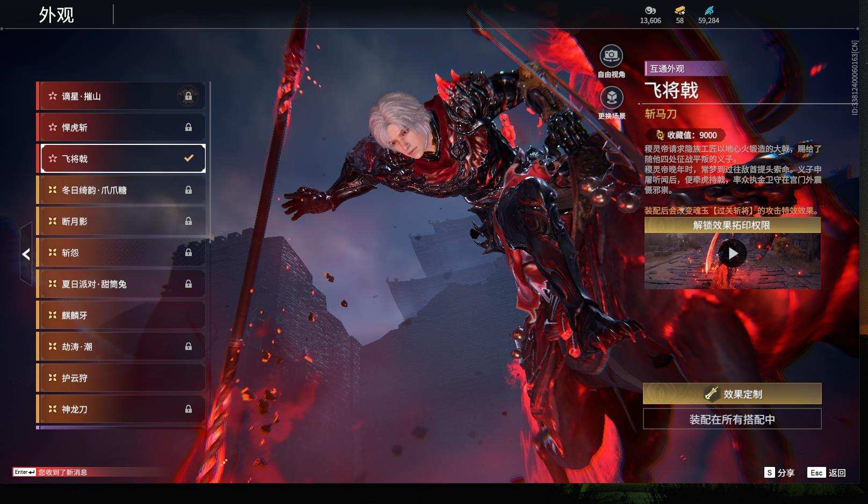Click the lock icon on 劫涛·潮

189,346
